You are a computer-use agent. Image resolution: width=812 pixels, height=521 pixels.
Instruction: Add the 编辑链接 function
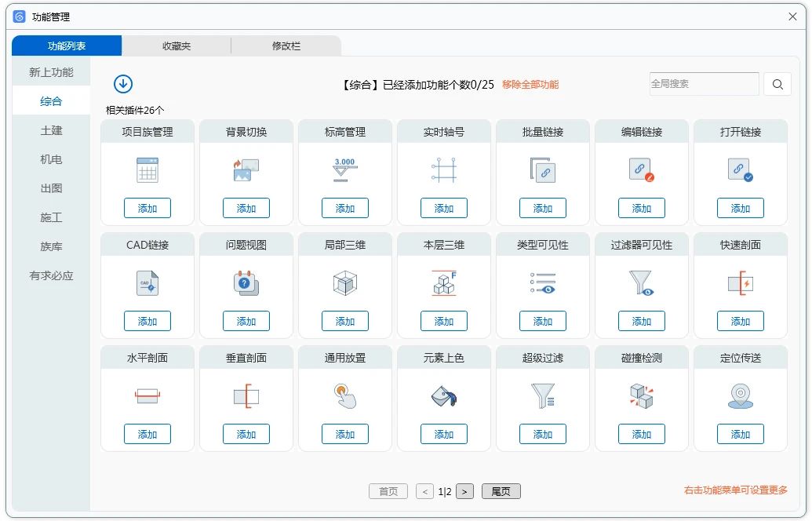pyautogui.click(x=642, y=208)
